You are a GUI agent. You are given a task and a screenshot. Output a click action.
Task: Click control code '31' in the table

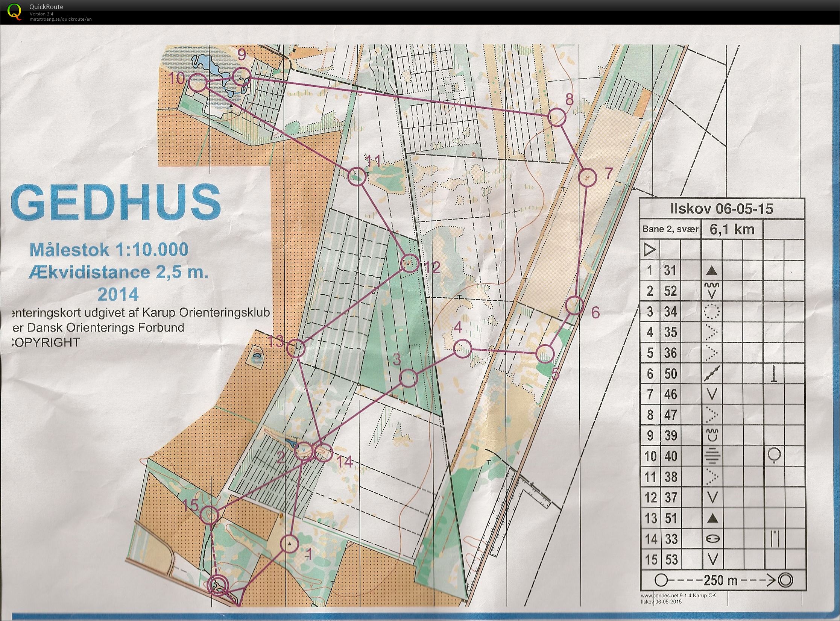click(670, 270)
